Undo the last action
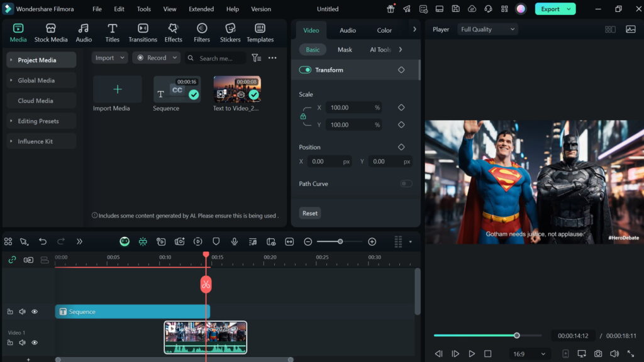644x362 pixels. point(42,241)
